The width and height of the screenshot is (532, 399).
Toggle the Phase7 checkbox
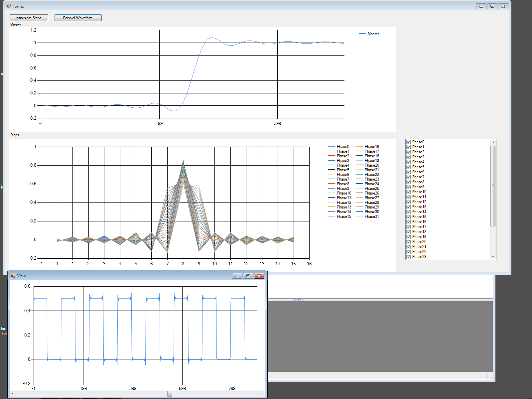pos(408,177)
